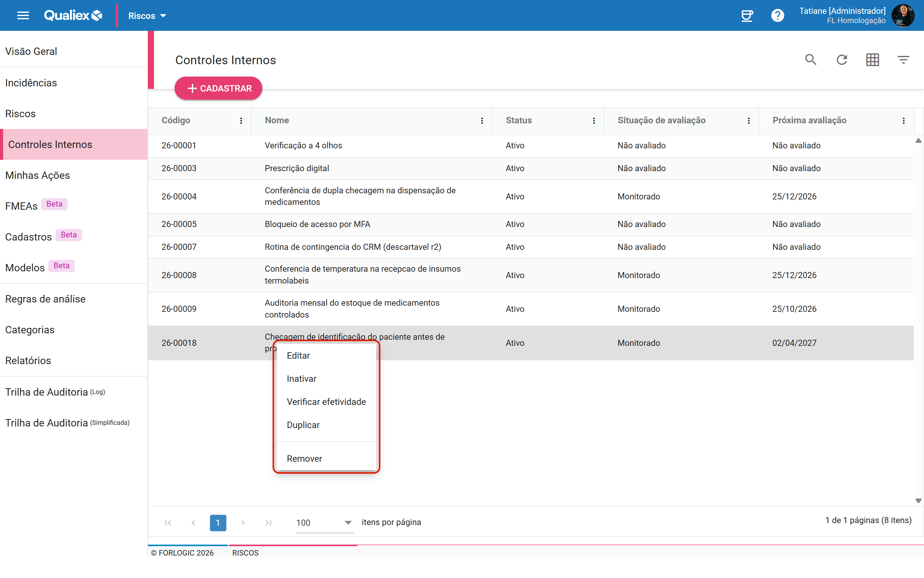Click the Qualiex logo
Image resolution: width=924 pixels, height=578 pixels.
pos(73,15)
